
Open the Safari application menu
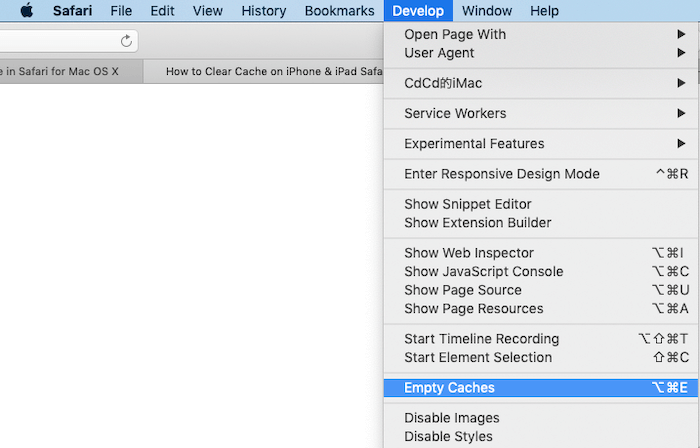[x=72, y=11]
